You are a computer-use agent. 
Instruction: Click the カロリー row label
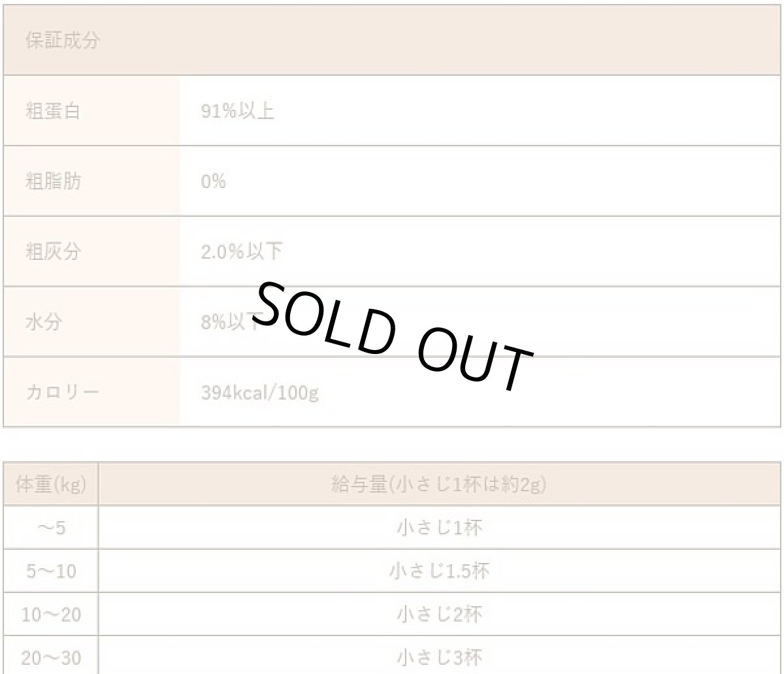pos(62,393)
